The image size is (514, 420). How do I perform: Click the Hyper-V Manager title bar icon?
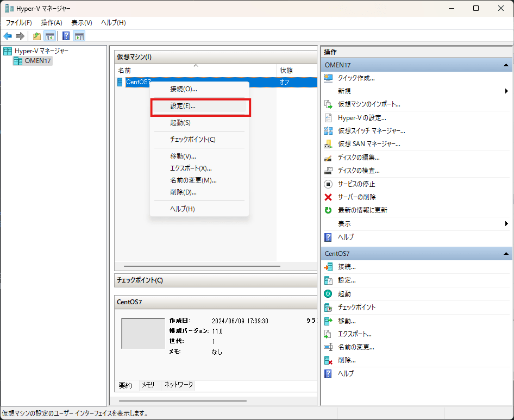(9, 8)
